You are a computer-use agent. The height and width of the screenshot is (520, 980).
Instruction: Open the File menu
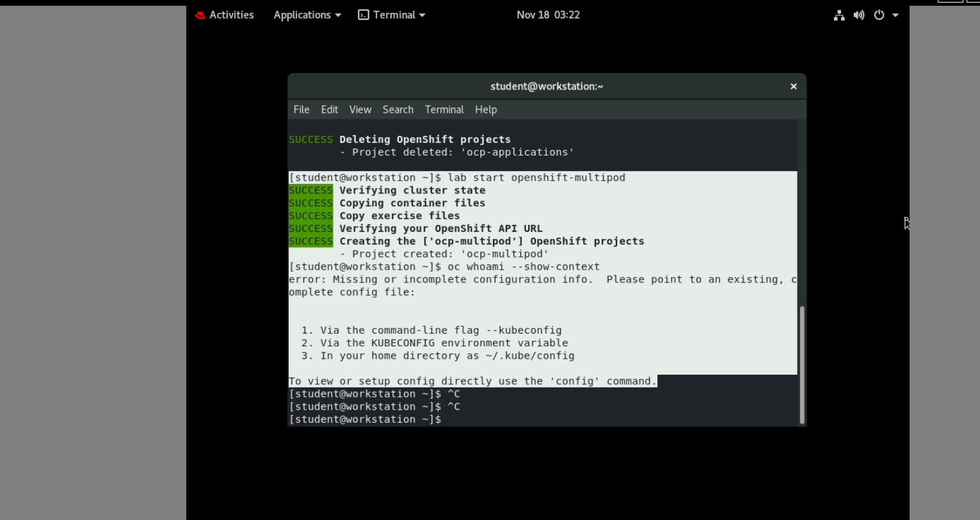pyautogui.click(x=301, y=110)
